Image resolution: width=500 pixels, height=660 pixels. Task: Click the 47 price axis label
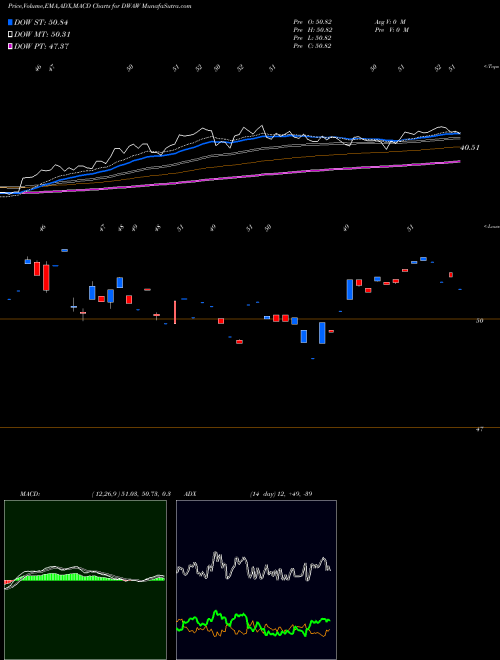pyautogui.click(x=479, y=429)
